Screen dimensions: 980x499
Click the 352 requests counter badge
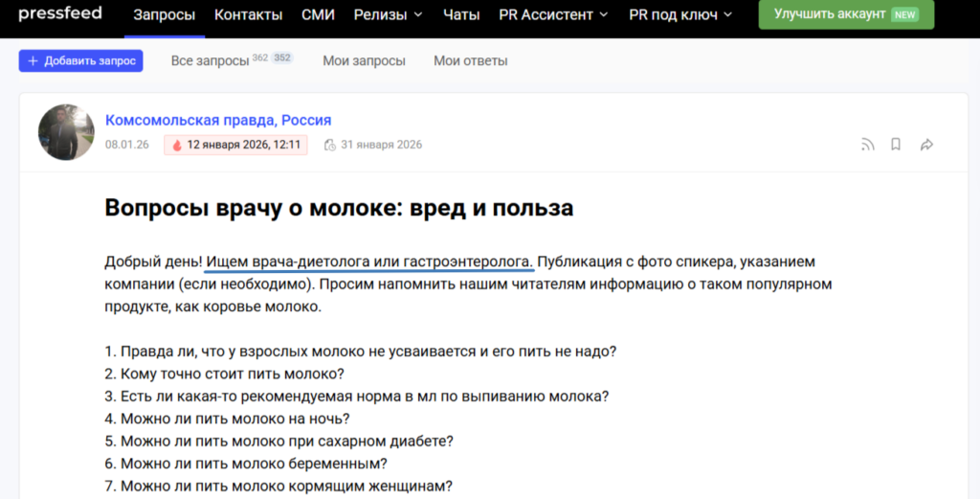[282, 57]
